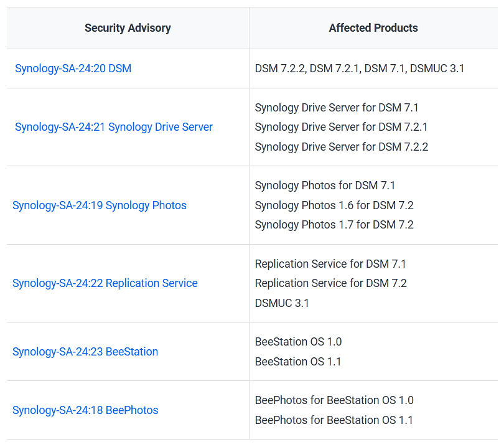Click the BeePhotos for BeeStation OS 1.1 entry
The image size is (504, 447).
(x=334, y=420)
